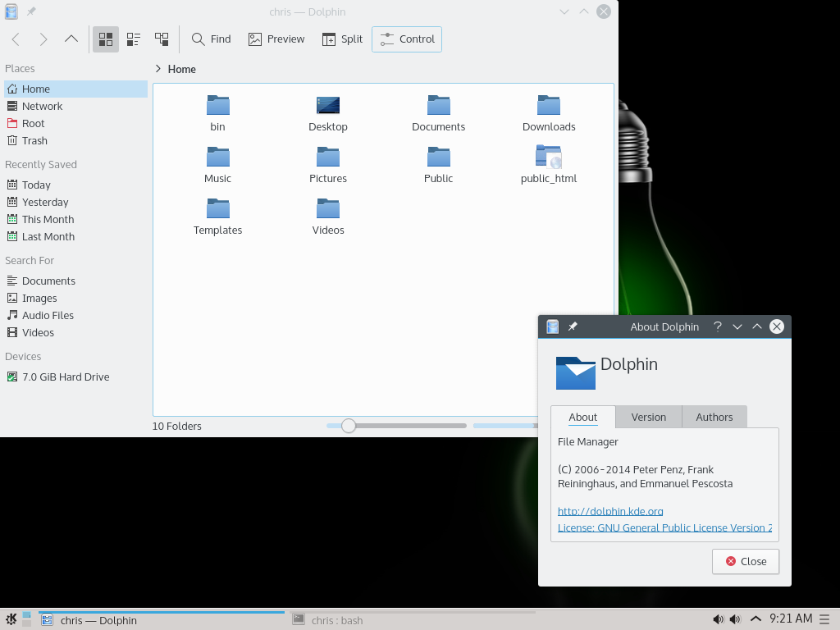This screenshot has width=840, height=630.
Task: Open the panel settings hamburger menu
Action: click(x=824, y=620)
